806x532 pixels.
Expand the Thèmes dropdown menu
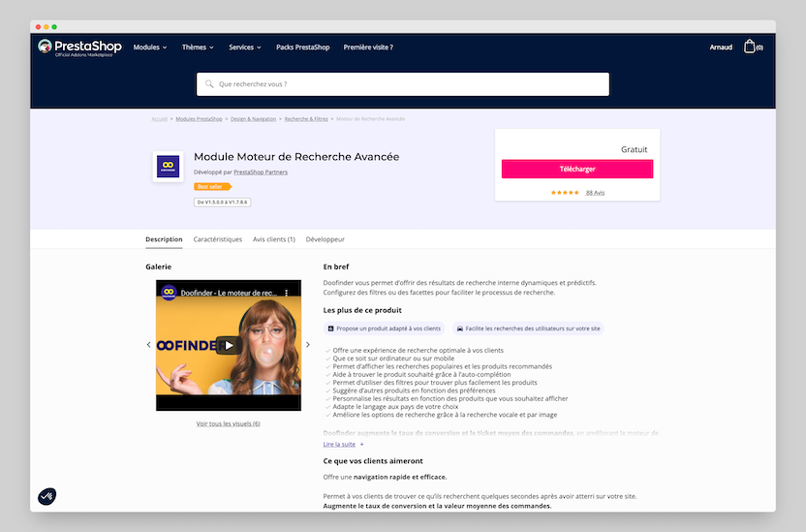(198, 47)
